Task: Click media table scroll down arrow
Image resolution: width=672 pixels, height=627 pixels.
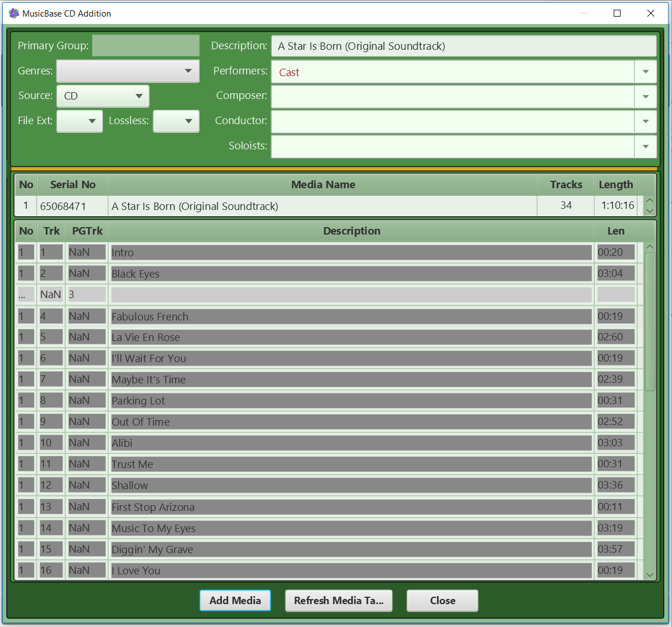Action: coord(650,211)
